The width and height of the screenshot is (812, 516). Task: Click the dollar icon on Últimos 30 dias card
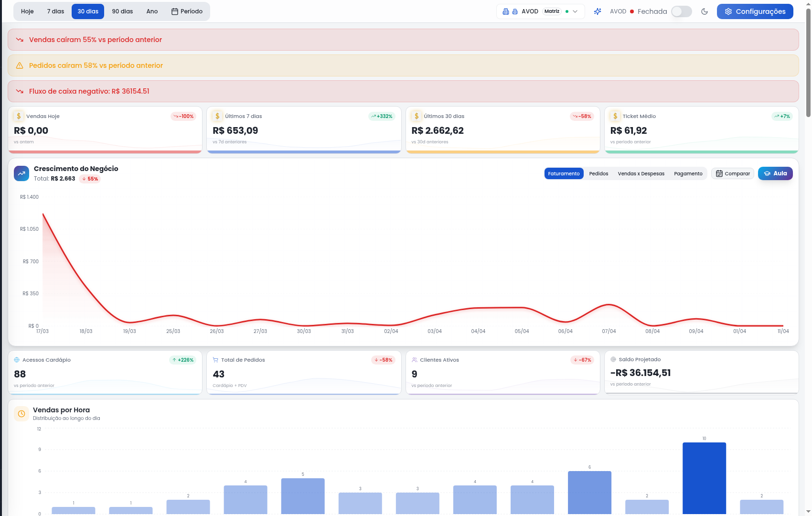[x=417, y=116]
